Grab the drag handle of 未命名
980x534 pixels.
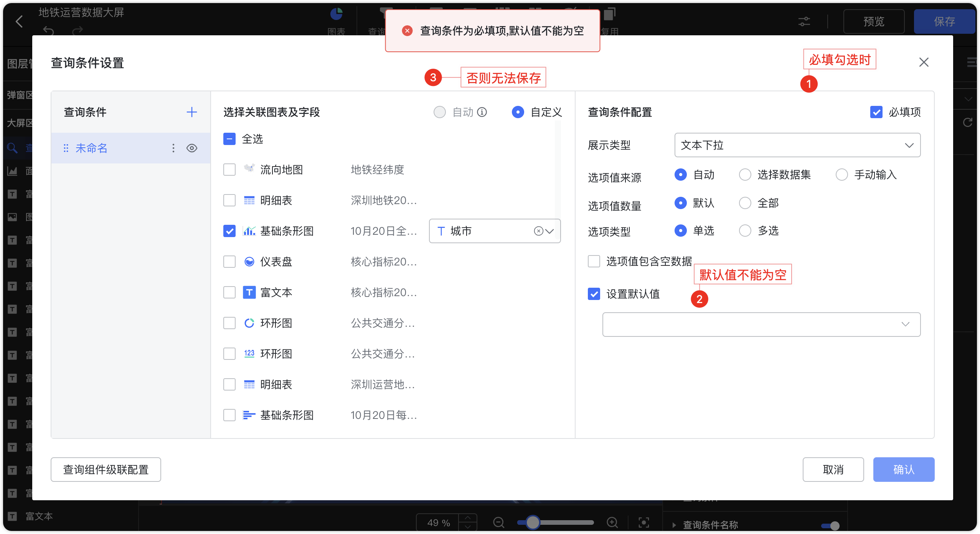pos(66,148)
